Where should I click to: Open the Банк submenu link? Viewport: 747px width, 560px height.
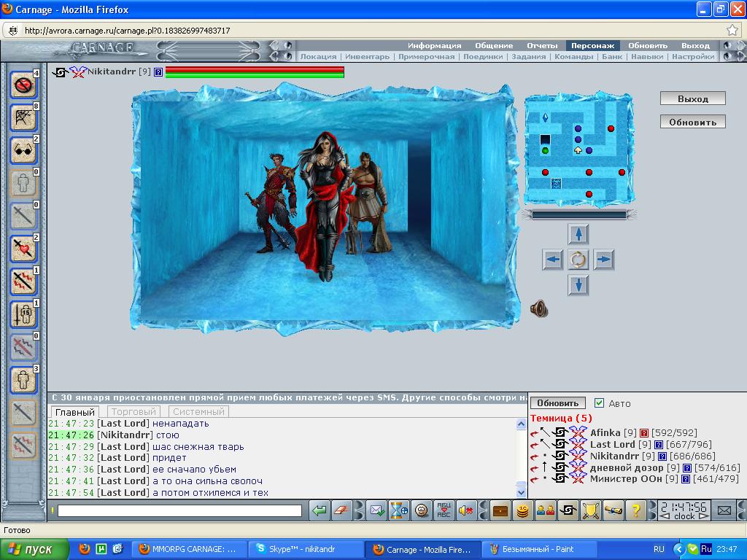click(612, 57)
